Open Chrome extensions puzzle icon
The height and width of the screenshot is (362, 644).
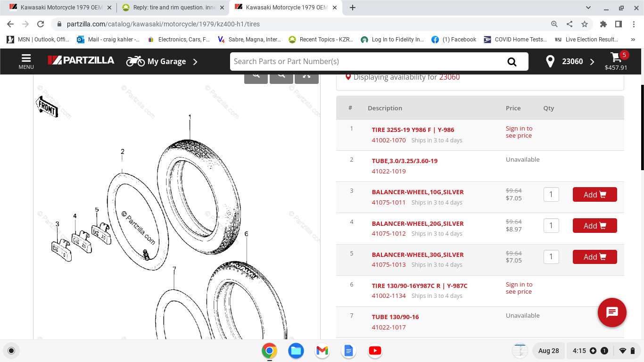click(x=603, y=24)
